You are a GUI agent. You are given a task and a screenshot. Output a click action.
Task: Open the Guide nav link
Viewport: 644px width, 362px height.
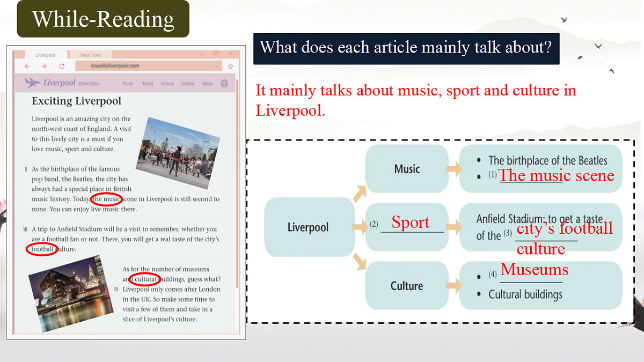coord(207,84)
